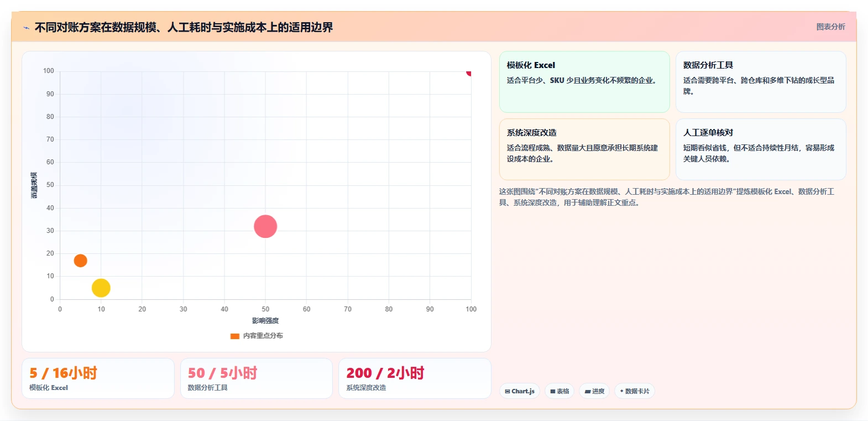Select the orange bubble on the chart

(80, 261)
